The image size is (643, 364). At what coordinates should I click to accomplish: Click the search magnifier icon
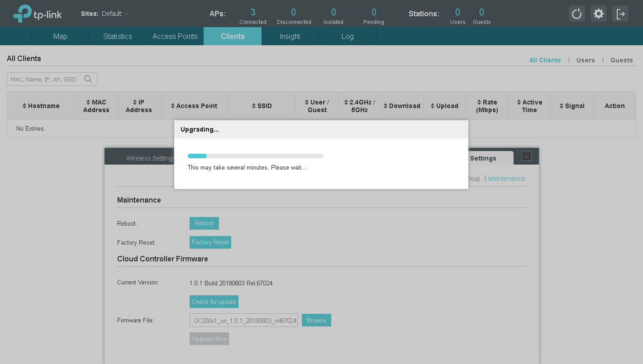coord(88,79)
